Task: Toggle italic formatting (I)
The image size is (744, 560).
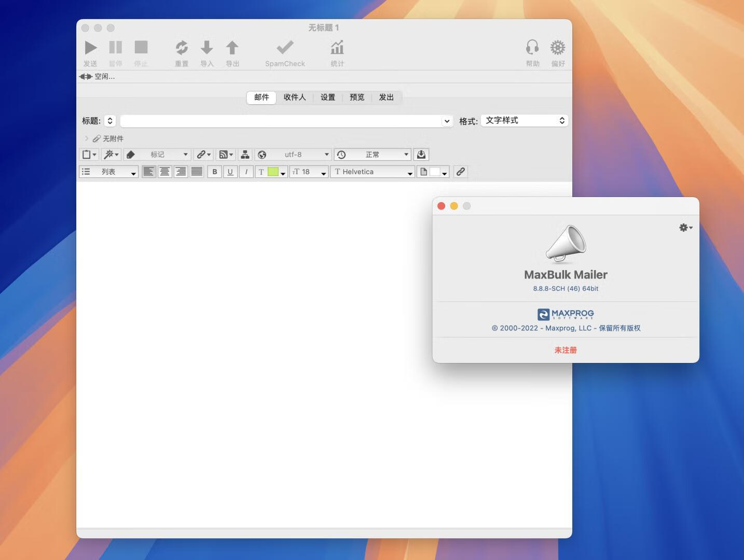Action: pos(246,172)
